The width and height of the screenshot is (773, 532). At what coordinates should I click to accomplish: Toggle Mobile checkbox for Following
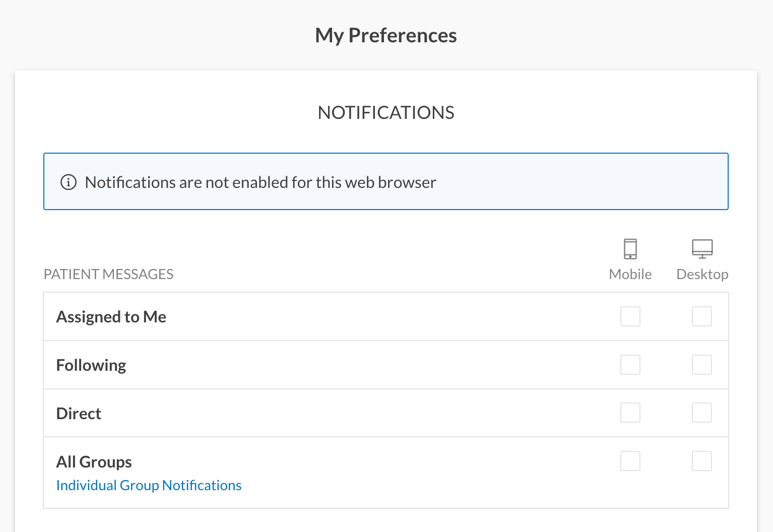(630, 365)
